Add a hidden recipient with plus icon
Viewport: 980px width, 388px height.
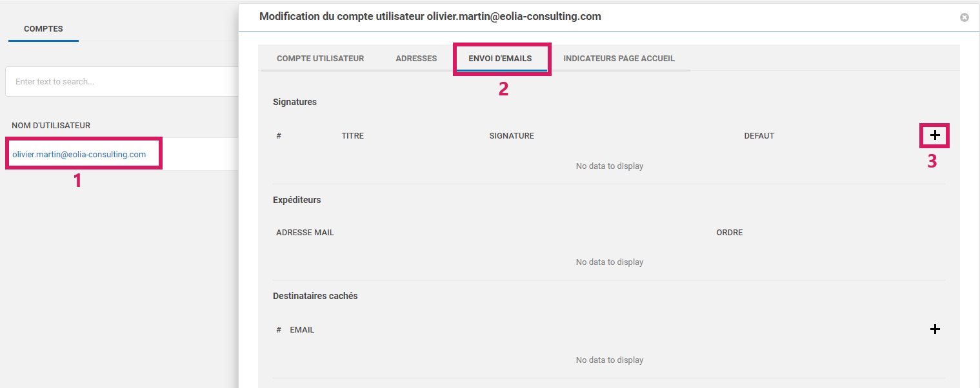coord(934,329)
